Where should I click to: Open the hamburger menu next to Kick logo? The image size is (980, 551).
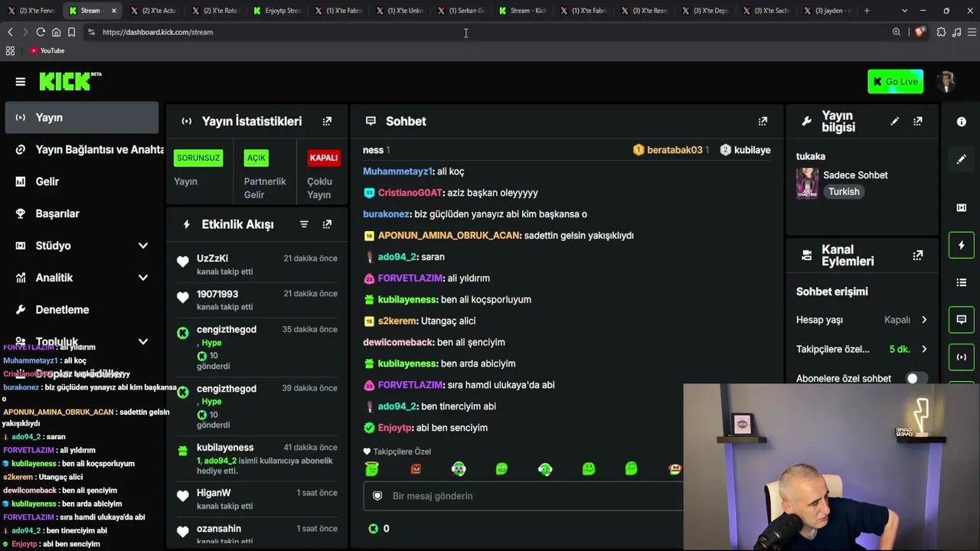21,82
